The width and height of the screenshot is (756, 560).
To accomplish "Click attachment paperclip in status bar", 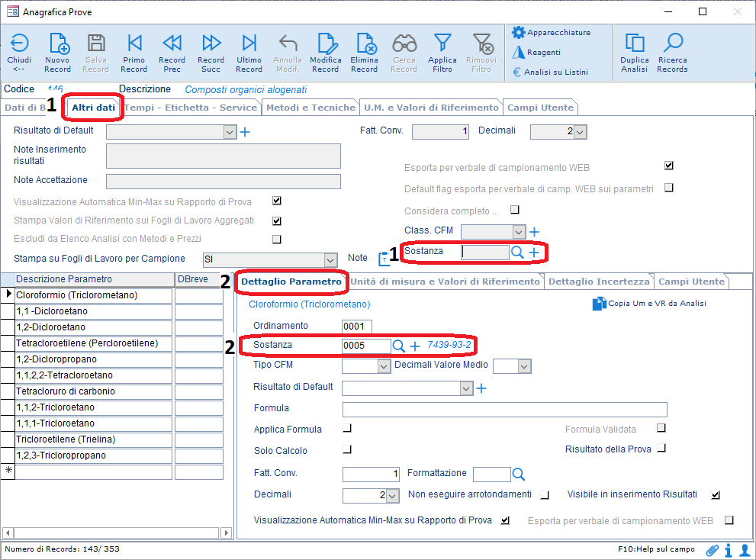I will tap(712, 550).
